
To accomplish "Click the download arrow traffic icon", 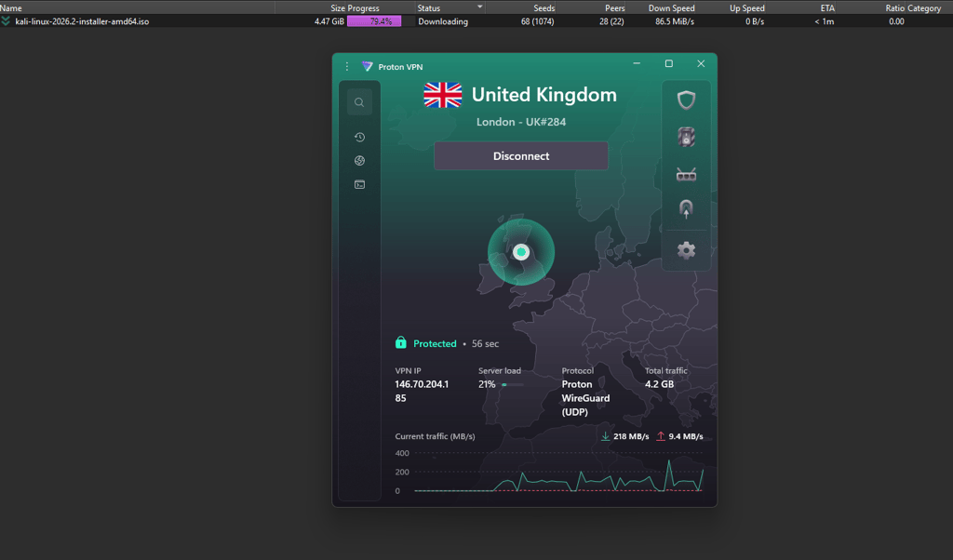I will [x=605, y=436].
